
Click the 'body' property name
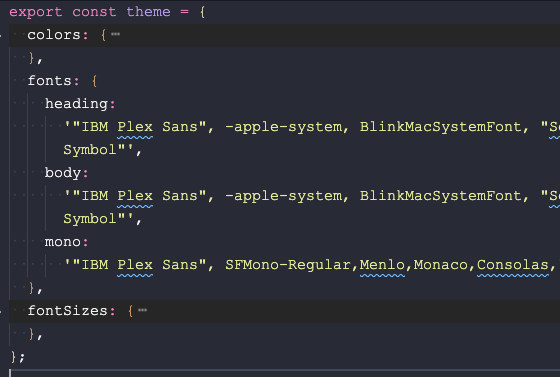pos(63,173)
